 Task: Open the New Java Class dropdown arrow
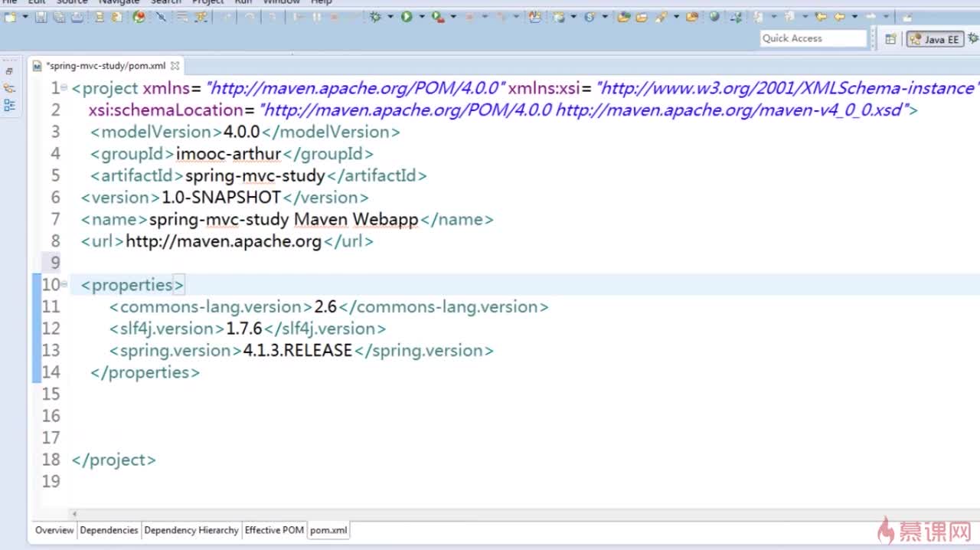click(605, 16)
